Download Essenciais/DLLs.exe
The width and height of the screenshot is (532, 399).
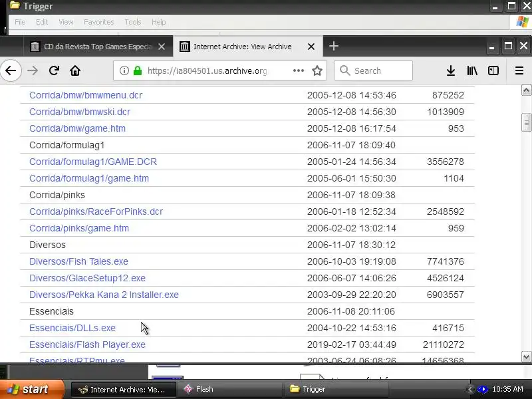tap(72, 328)
